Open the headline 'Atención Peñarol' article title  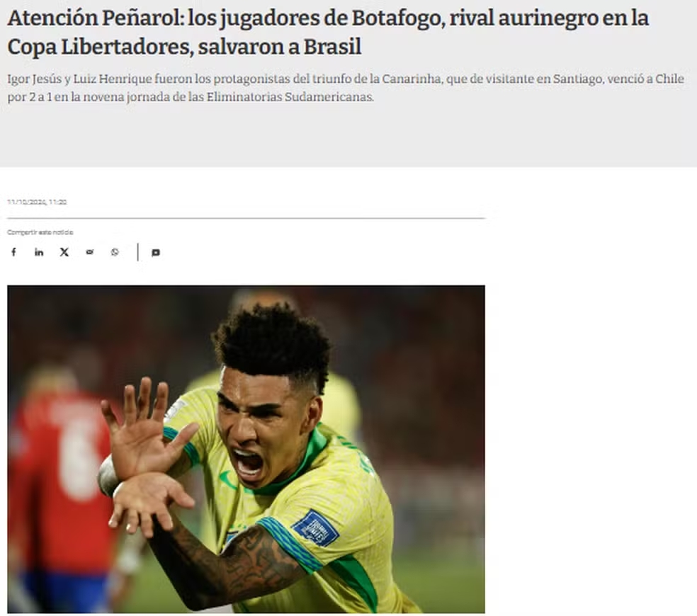(x=328, y=32)
